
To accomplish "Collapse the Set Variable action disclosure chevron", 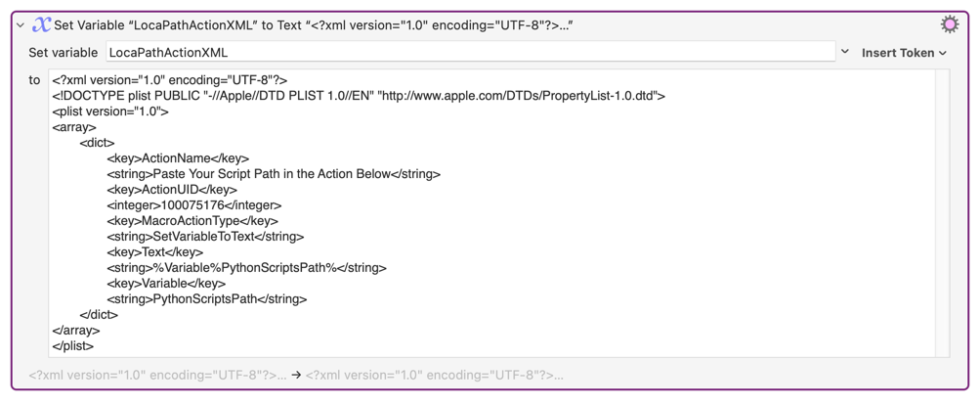I will [x=21, y=25].
